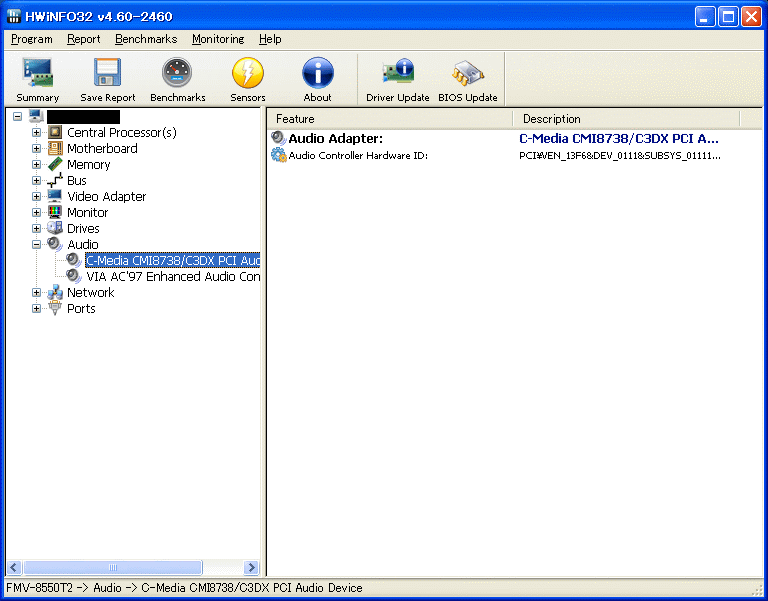Open the Help menu
Viewport: 768px width, 601px height.
(x=270, y=39)
